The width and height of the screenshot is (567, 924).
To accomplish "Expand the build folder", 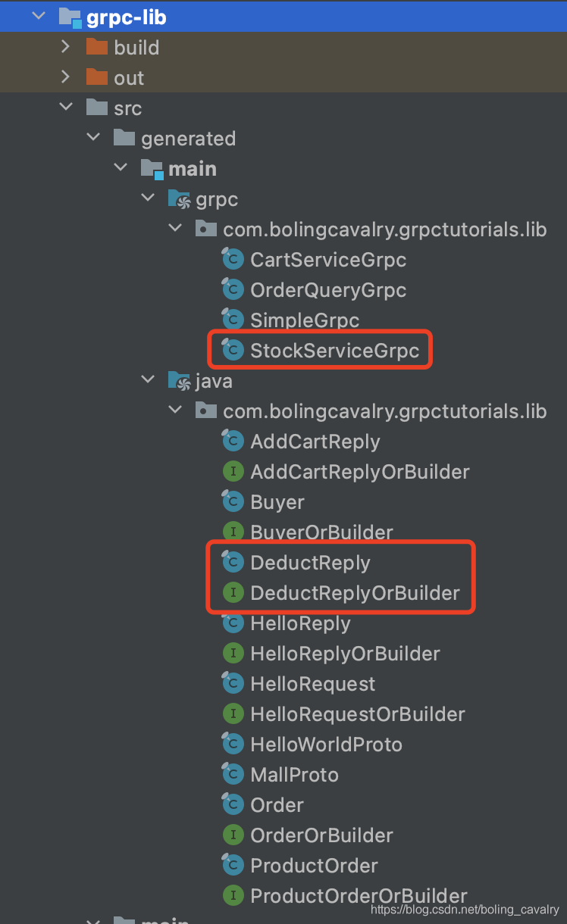I will click(x=65, y=47).
